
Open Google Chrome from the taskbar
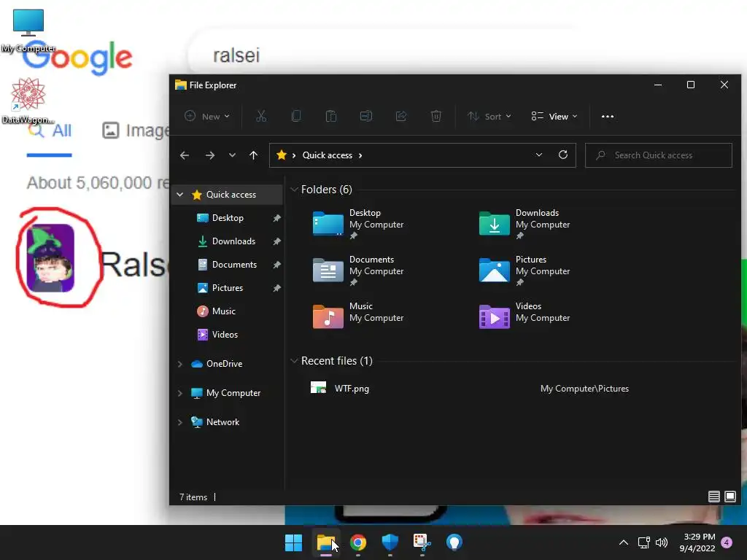pos(357,542)
